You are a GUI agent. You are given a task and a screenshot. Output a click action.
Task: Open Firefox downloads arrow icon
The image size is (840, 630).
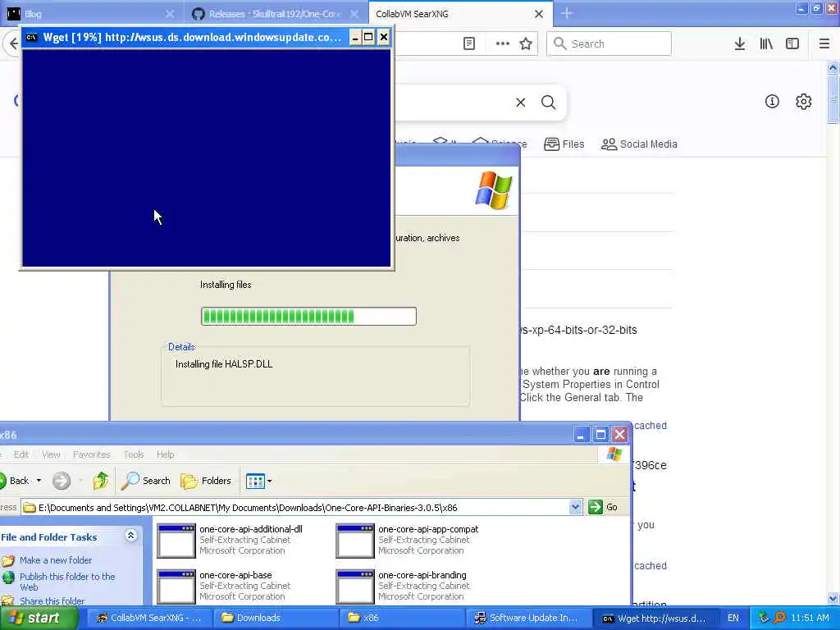[739, 44]
